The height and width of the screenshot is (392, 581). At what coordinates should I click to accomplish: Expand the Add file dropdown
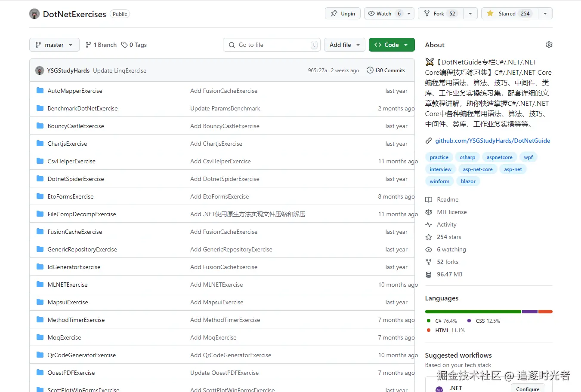pyautogui.click(x=345, y=45)
